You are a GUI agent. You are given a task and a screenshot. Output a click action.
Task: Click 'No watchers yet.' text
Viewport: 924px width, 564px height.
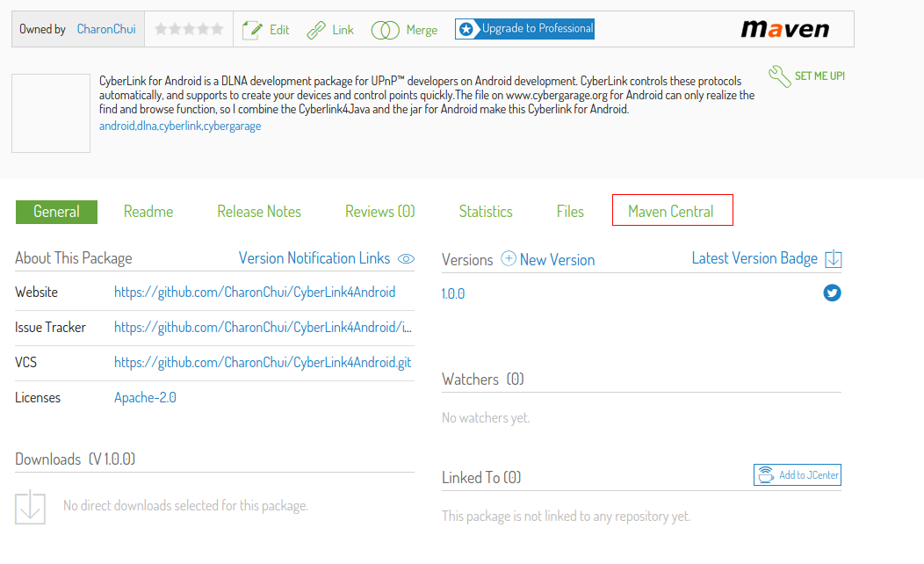(486, 418)
